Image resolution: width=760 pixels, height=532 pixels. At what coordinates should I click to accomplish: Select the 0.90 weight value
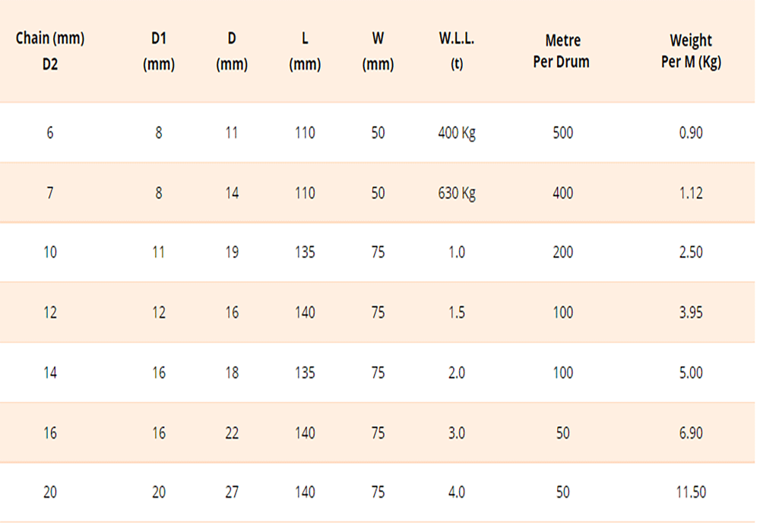coord(691,133)
